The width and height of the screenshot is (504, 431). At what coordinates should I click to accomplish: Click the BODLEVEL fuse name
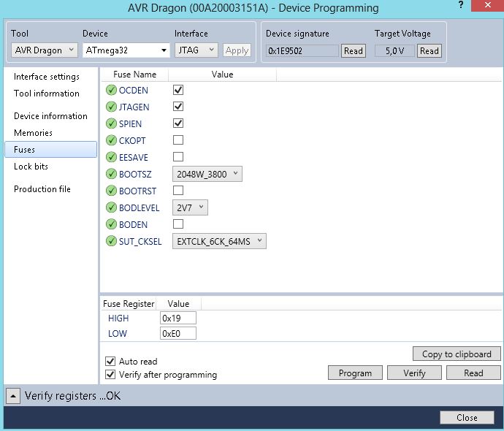click(140, 208)
